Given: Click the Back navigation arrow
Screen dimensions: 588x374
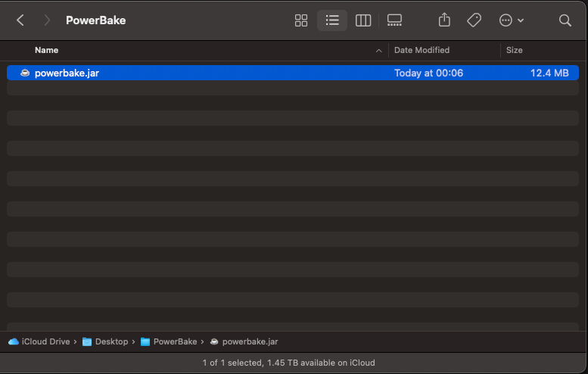Looking at the screenshot, I should (20, 20).
